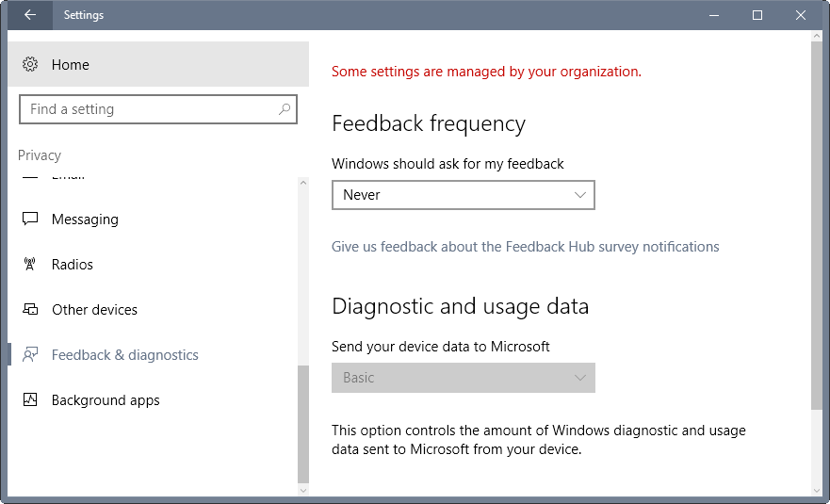Screen dimensions: 830x504
Task: Click the Find a setting field
Action: click(158, 109)
